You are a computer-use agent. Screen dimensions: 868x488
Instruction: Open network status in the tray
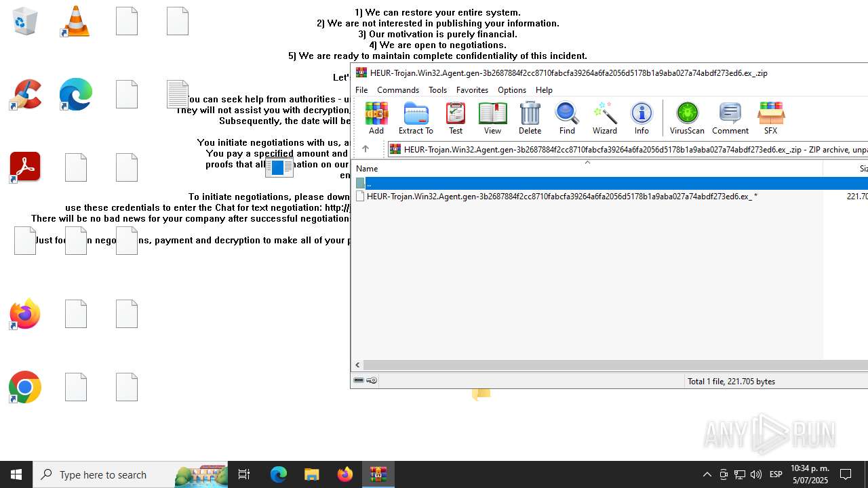(740, 474)
